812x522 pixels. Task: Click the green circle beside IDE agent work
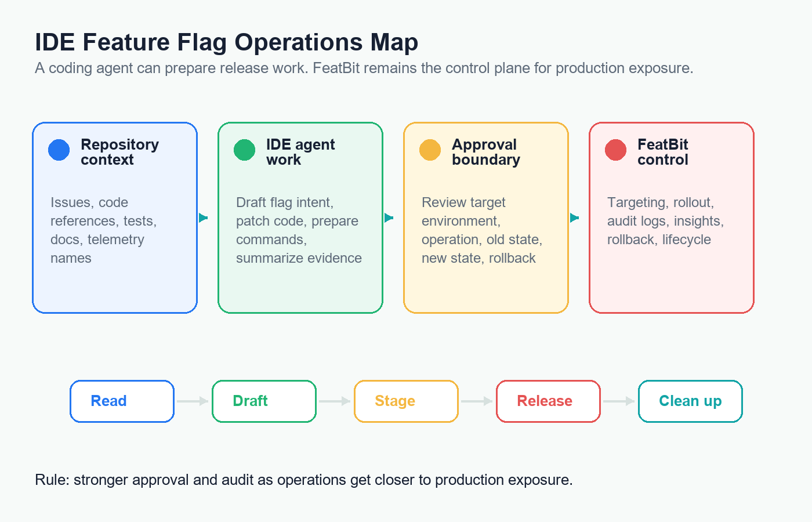(x=245, y=150)
